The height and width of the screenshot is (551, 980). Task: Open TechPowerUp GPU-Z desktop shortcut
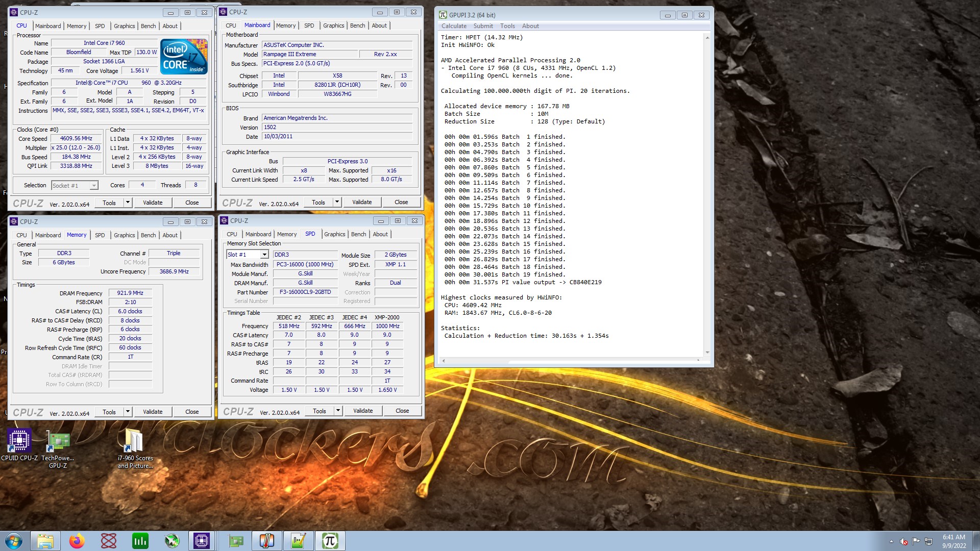point(58,449)
